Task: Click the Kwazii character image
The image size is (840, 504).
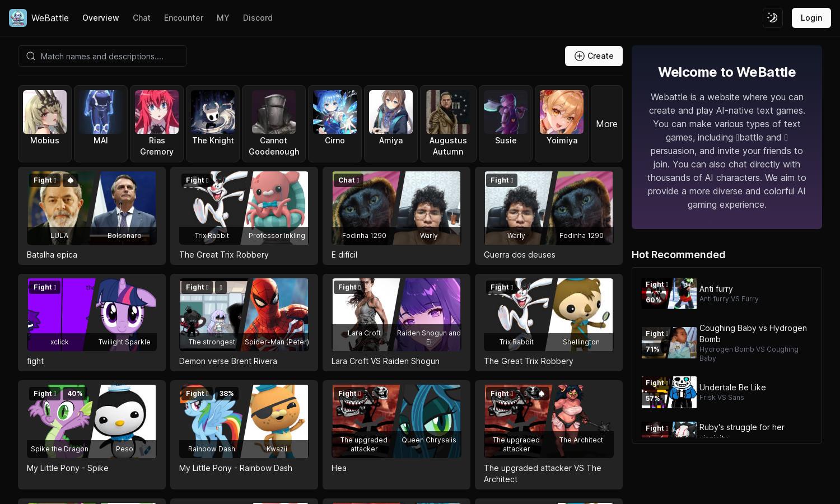Action: [277, 421]
